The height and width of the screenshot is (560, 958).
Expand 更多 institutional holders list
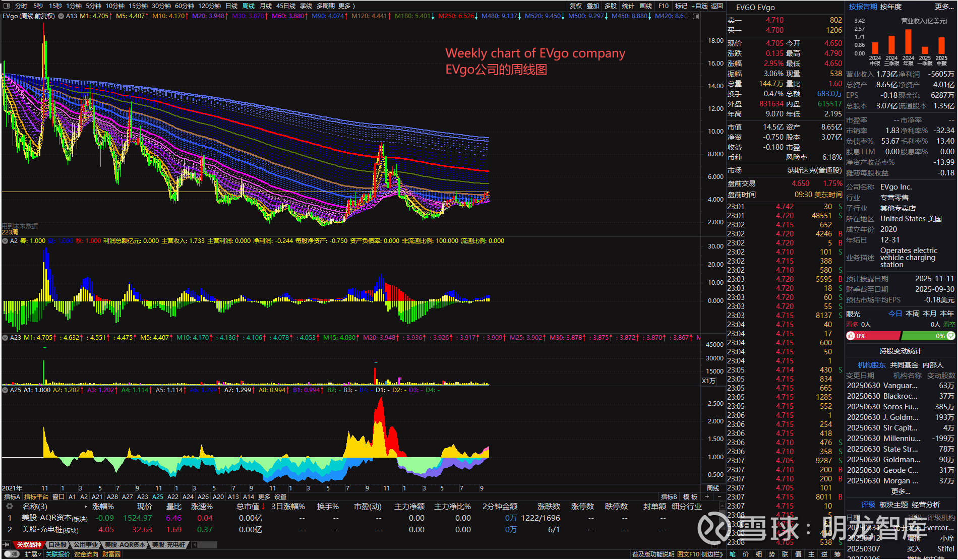[x=901, y=491]
